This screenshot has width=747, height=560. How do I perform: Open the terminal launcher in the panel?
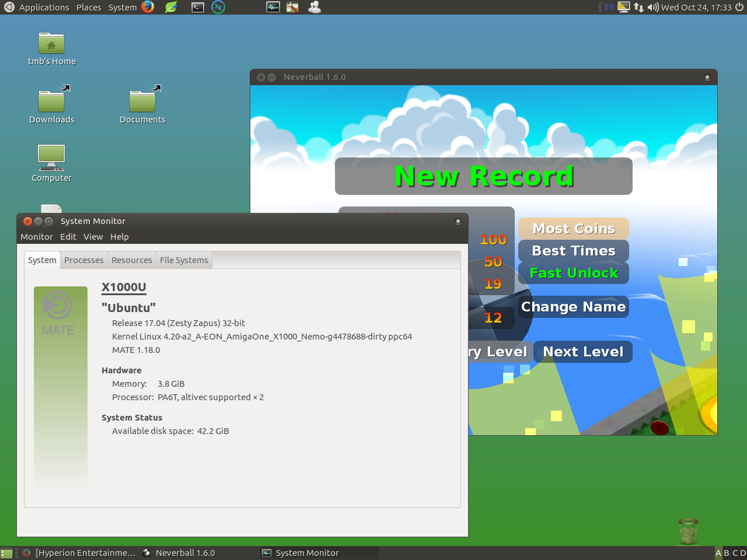tap(198, 7)
